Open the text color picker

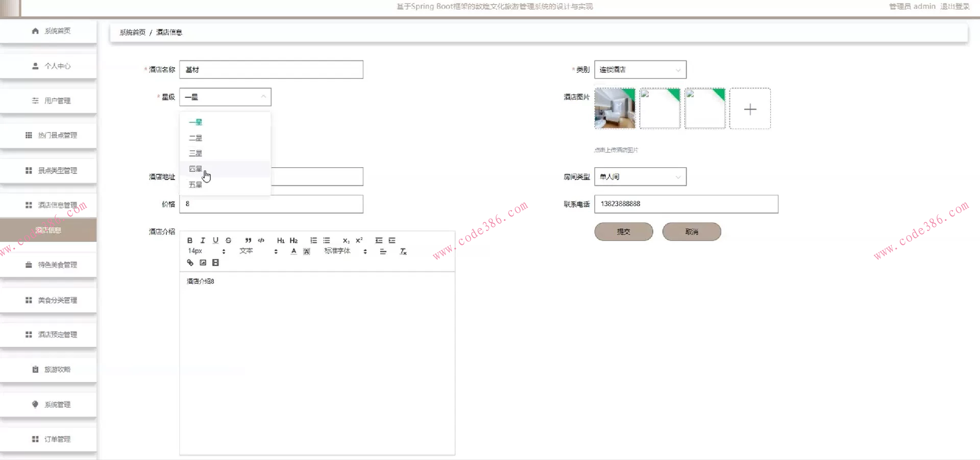(293, 251)
